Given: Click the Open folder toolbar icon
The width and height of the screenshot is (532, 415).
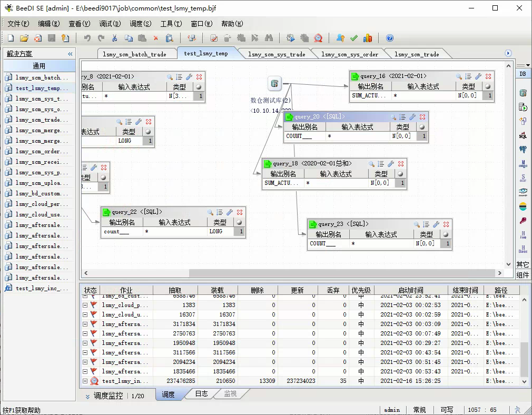Looking at the screenshot, I should (x=24, y=38).
